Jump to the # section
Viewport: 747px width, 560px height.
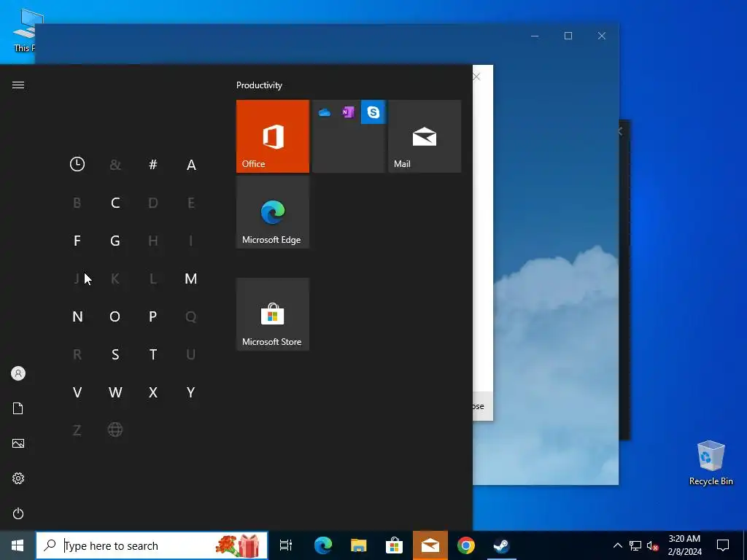point(153,165)
